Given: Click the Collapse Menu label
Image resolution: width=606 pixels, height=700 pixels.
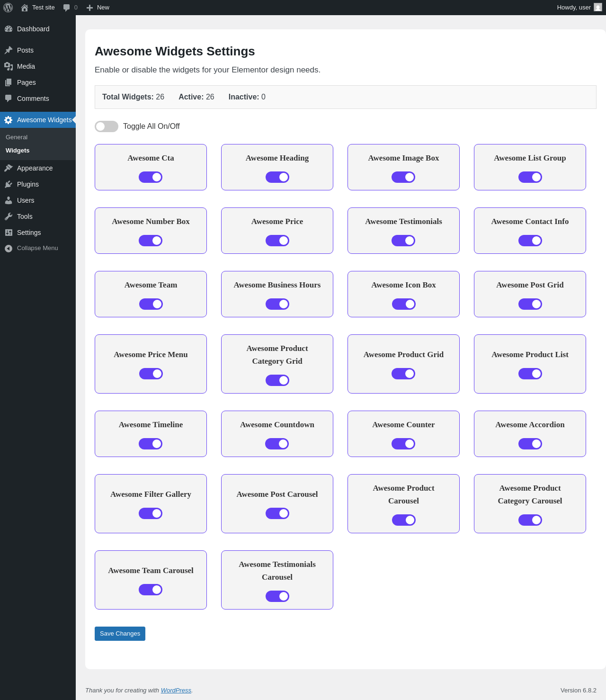Looking at the screenshot, I should (x=37, y=248).
